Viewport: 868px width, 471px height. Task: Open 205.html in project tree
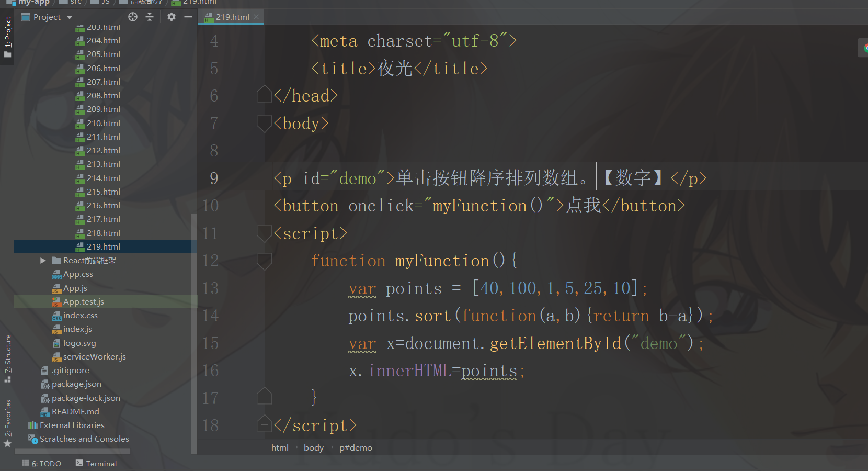98,54
